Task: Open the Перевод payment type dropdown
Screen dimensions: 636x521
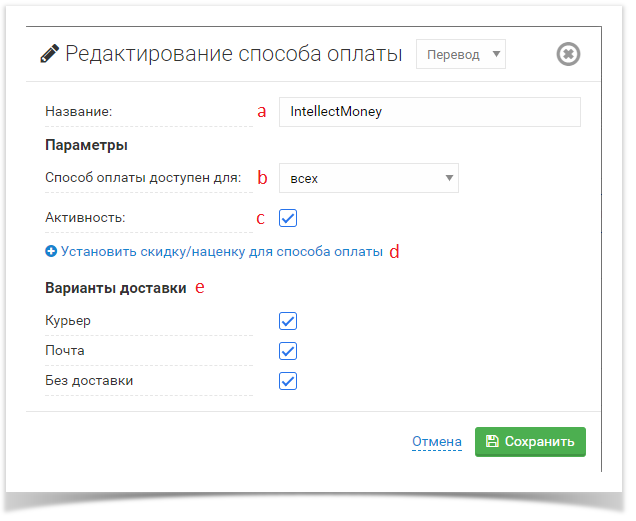Action: tap(461, 54)
